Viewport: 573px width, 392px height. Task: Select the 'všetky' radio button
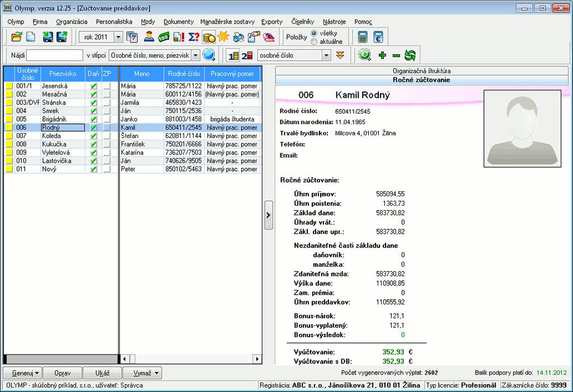point(313,33)
